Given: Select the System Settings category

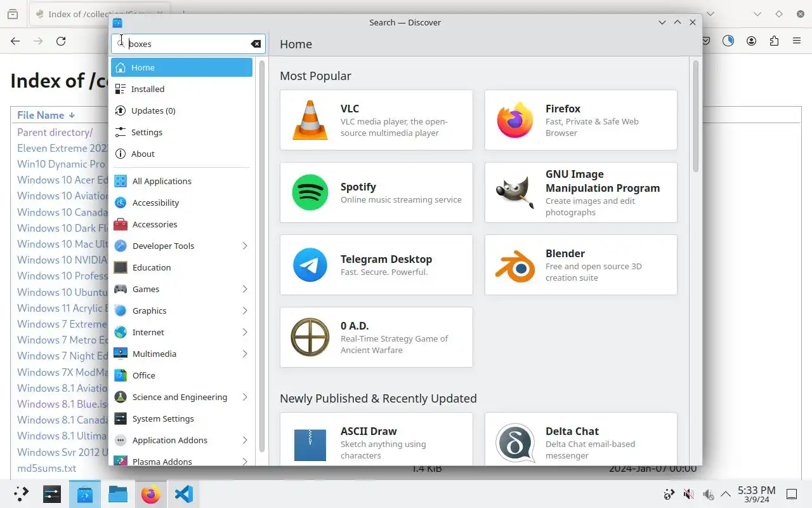Looking at the screenshot, I should (x=181, y=418).
